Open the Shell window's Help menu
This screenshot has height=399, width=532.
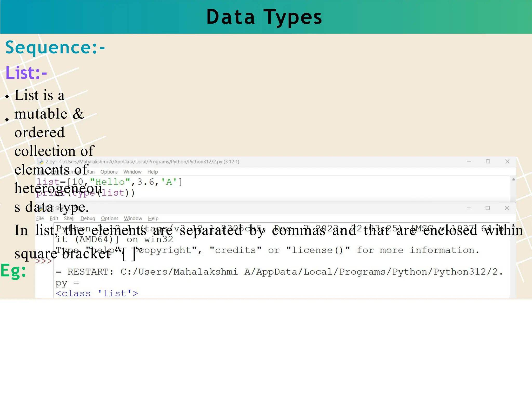pos(153,218)
